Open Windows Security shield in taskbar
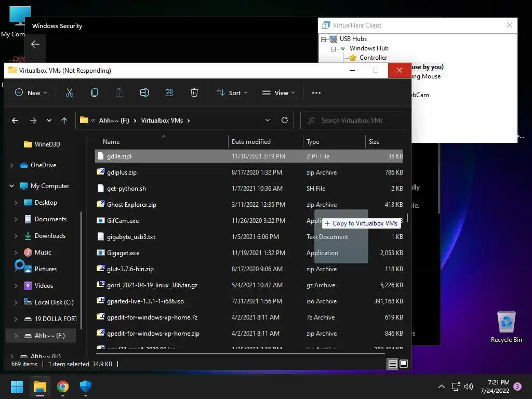 pyautogui.click(x=86, y=387)
